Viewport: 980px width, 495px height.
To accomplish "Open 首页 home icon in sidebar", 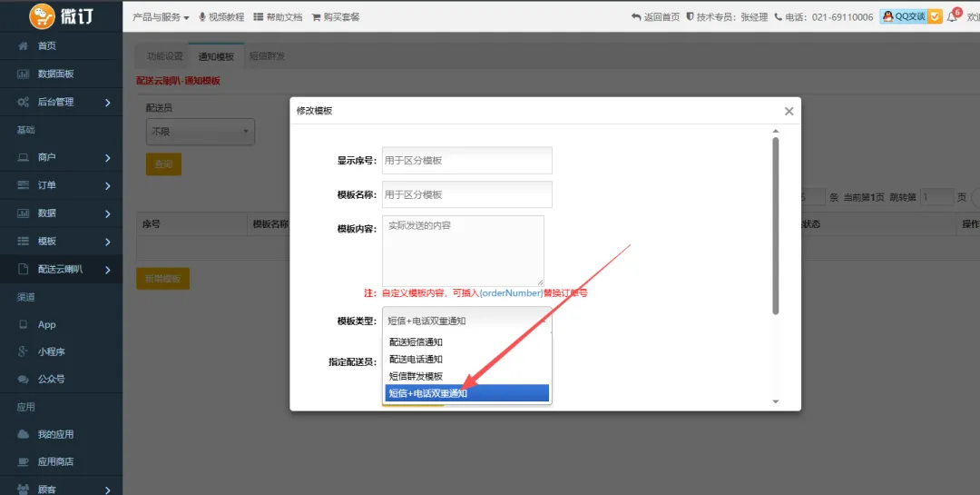I will (x=23, y=46).
